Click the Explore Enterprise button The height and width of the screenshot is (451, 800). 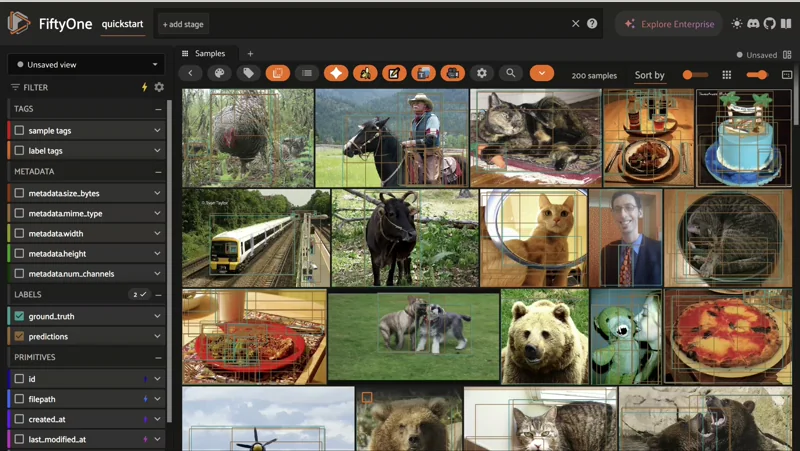(x=669, y=23)
